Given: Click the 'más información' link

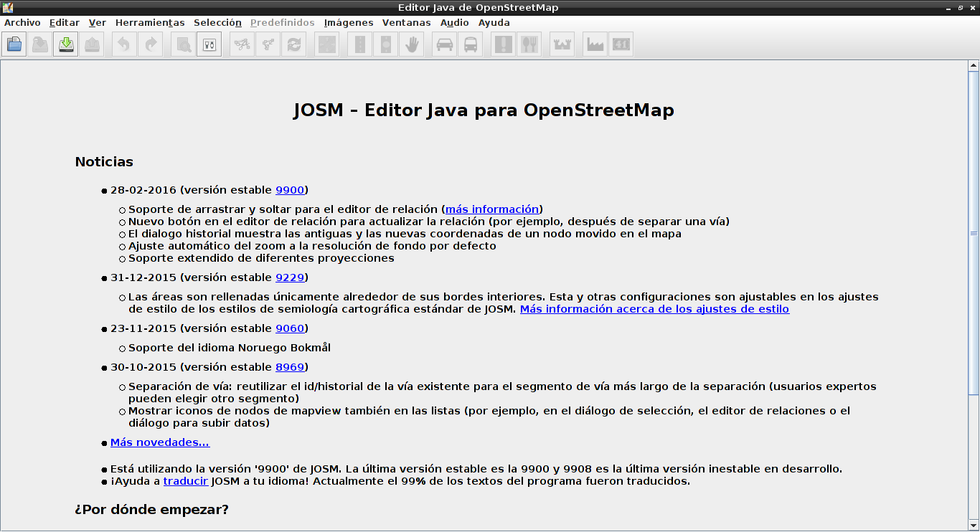Looking at the screenshot, I should tap(492, 209).
